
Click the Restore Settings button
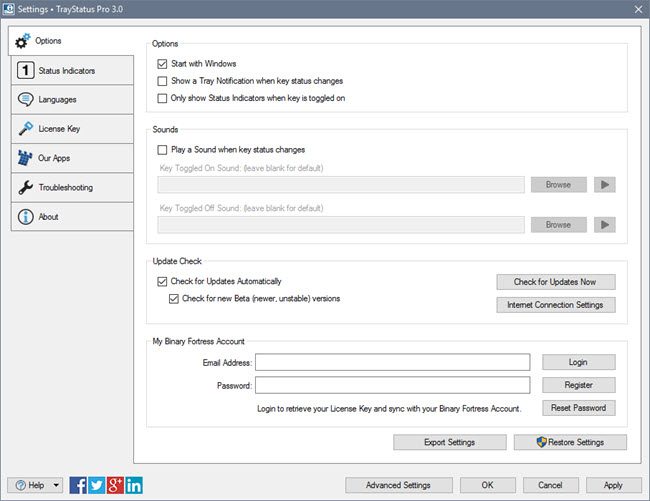click(570, 443)
